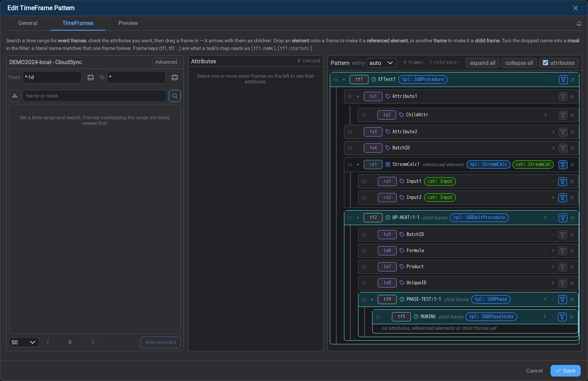Click the tpl: StreamCalc tag
Image resolution: width=588 pixels, height=381 pixels.
click(488, 165)
